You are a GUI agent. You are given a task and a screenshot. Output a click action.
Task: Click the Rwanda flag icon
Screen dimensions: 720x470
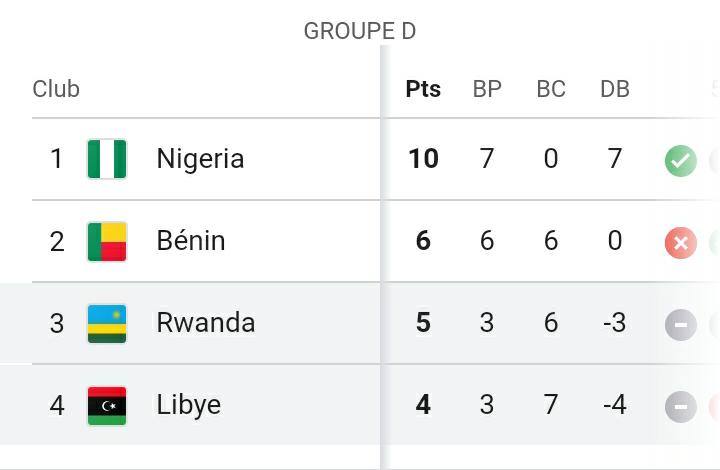click(107, 324)
